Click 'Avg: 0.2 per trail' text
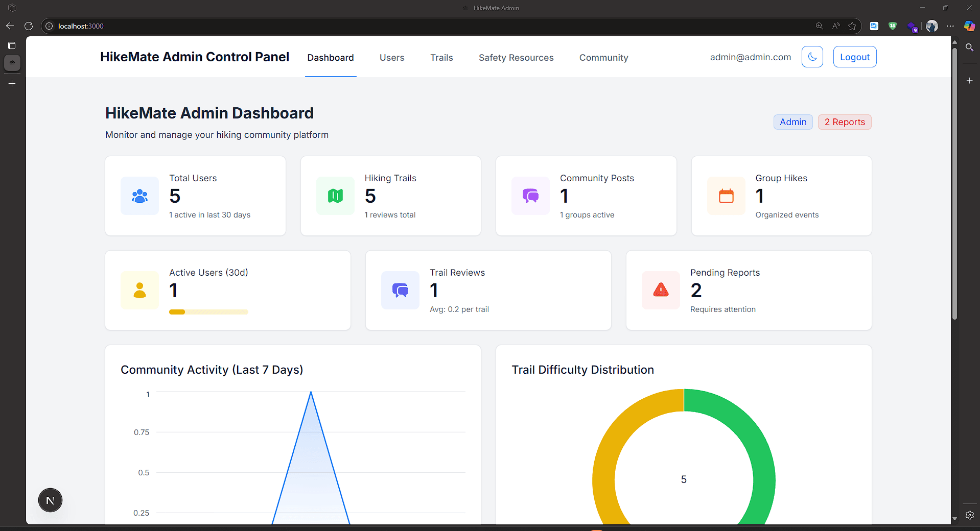 [x=459, y=309]
